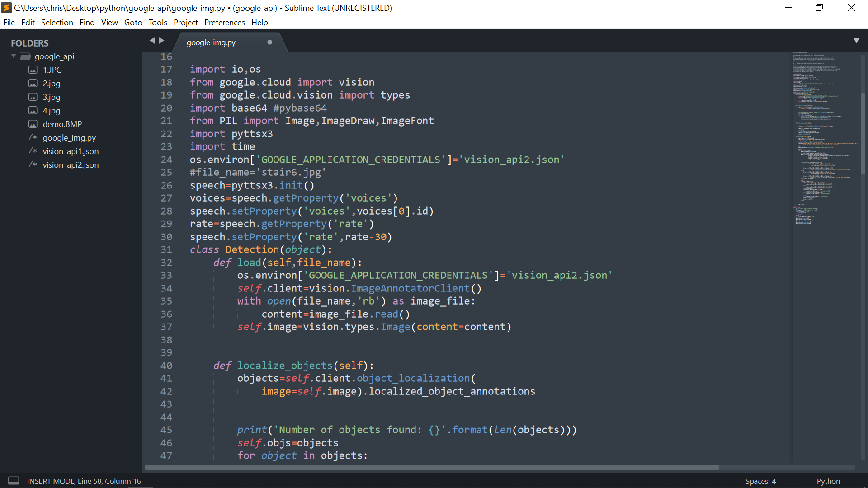Click the demo.BMP image file icon
The image size is (868, 488).
tap(33, 124)
